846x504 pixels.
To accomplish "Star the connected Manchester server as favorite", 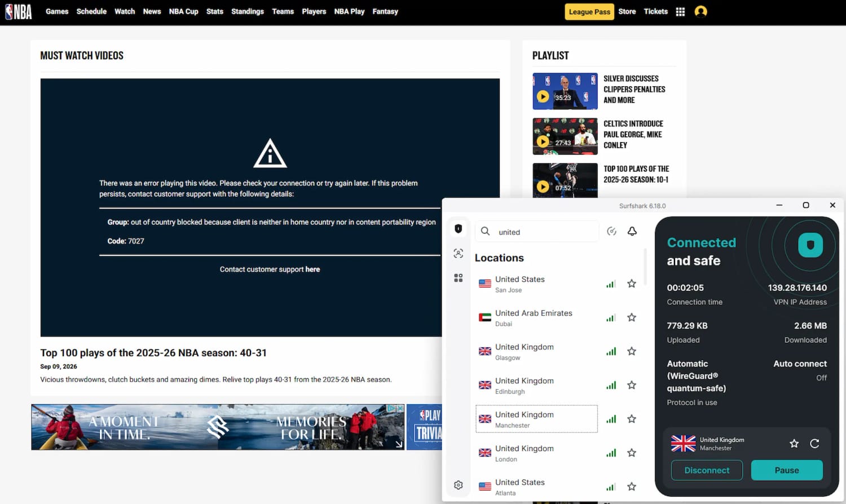I will 794,444.
